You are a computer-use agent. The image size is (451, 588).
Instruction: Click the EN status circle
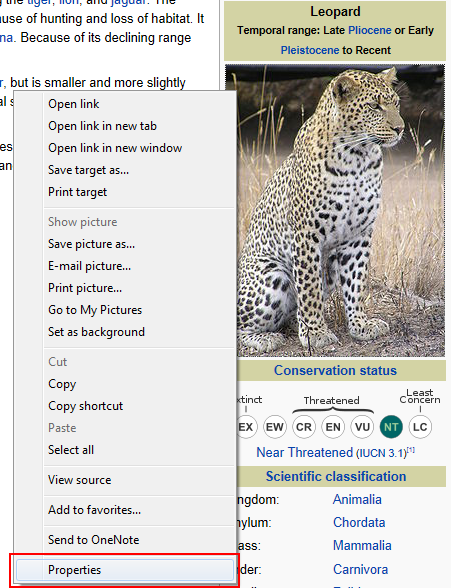[333, 427]
